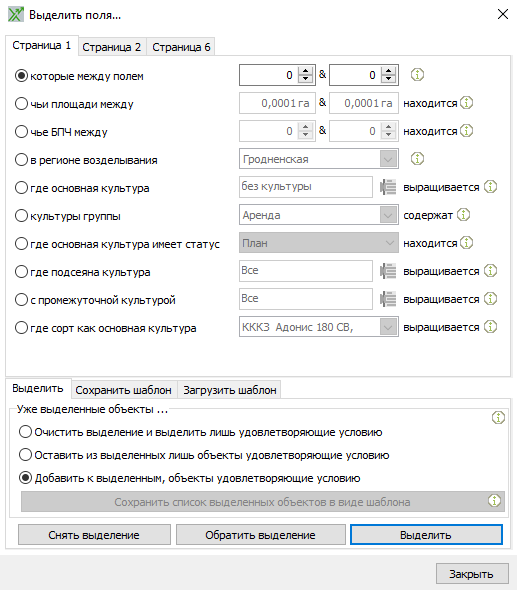Open crop list icon beside 'без культуры' field

tap(388, 187)
